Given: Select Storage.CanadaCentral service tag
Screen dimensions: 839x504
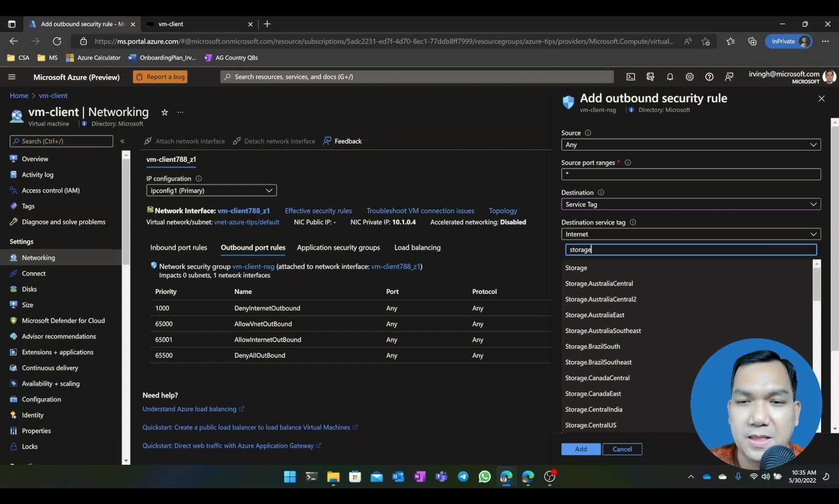Looking at the screenshot, I should click(x=687, y=378).
